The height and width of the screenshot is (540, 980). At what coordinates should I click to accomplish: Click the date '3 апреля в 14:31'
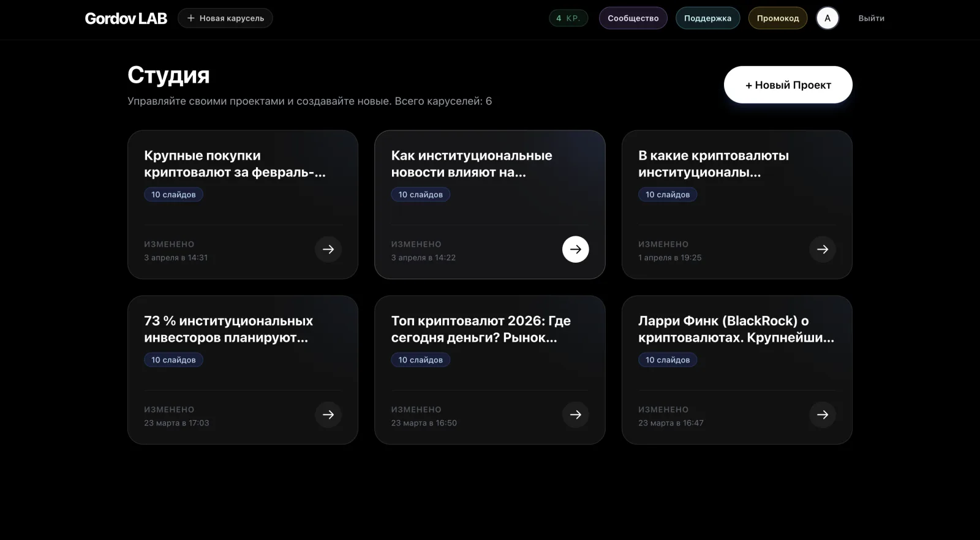(x=176, y=258)
